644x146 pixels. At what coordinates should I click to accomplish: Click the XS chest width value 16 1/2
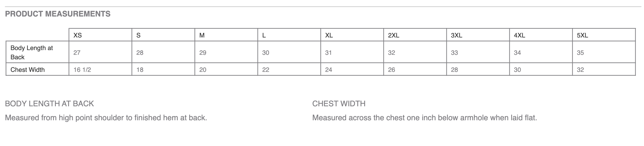[82, 70]
